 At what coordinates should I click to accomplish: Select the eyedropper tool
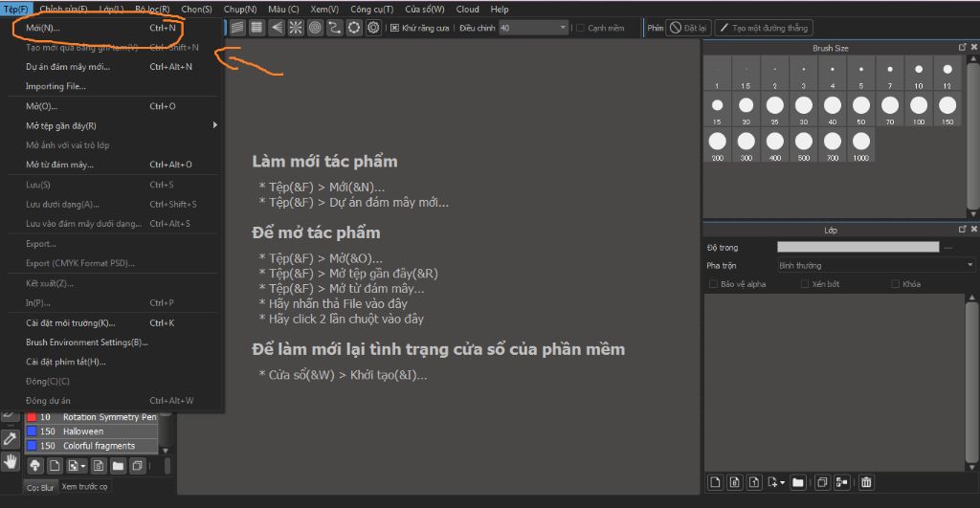tap(10, 439)
